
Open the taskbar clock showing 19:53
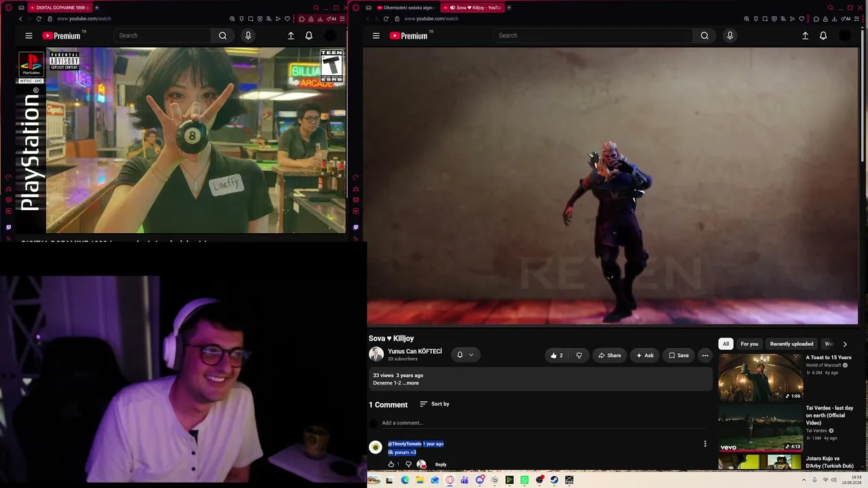pos(852,480)
